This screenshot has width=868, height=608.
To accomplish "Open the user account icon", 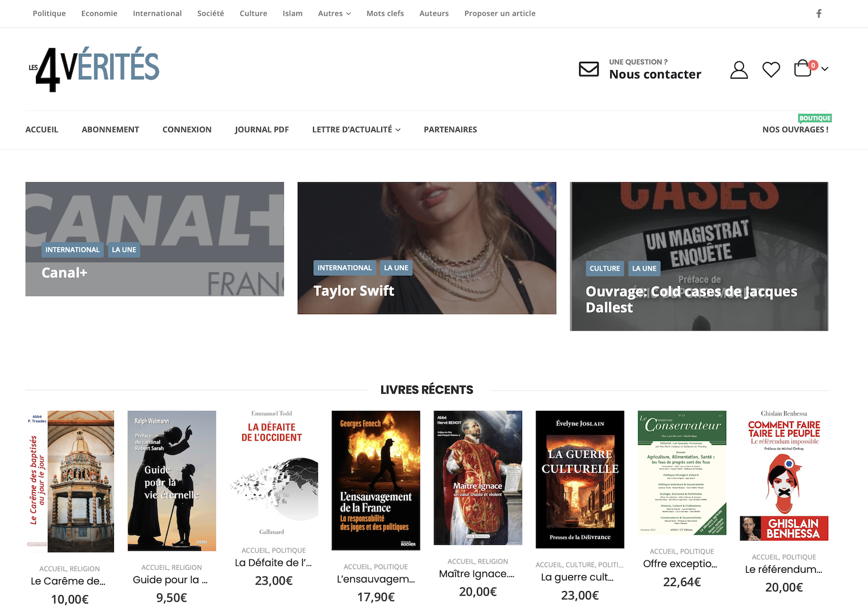I will click(738, 69).
